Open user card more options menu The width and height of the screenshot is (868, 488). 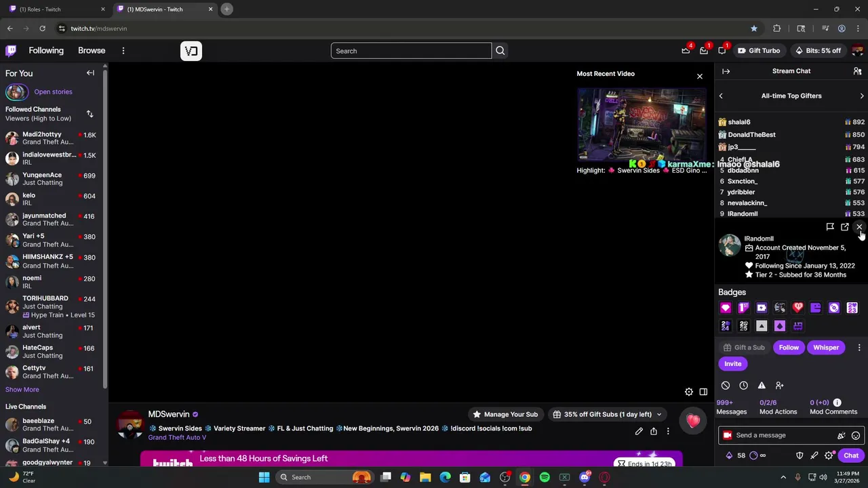click(x=859, y=348)
